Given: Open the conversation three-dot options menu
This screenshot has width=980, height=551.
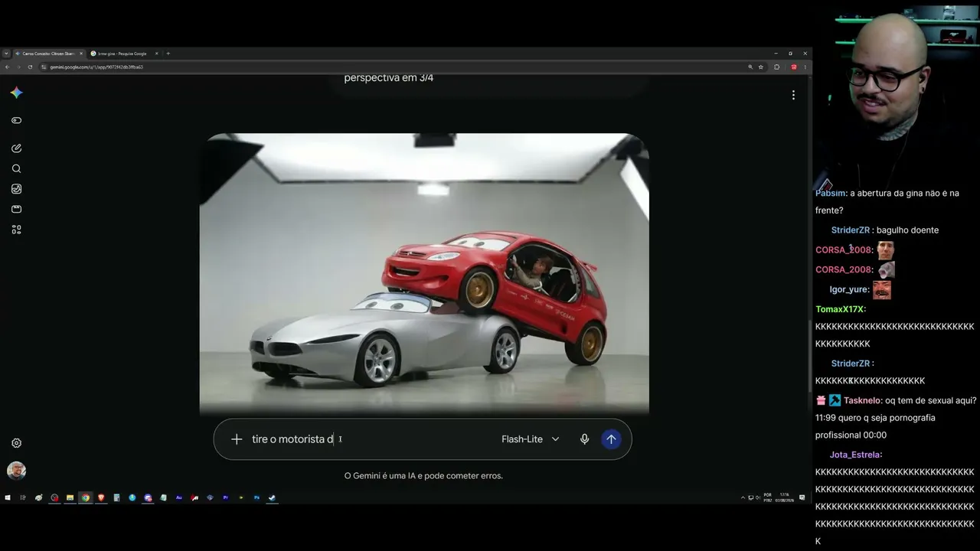Looking at the screenshot, I should coord(793,95).
